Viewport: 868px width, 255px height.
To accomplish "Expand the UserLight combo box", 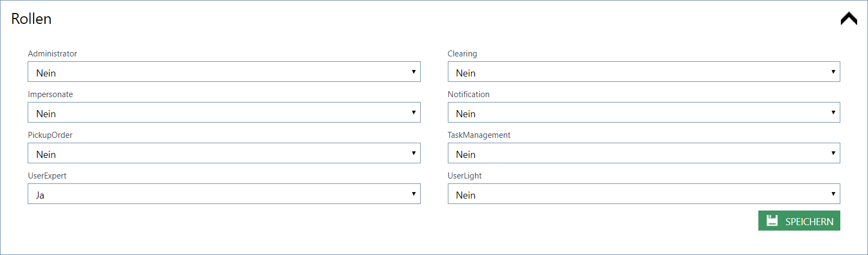I will (643, 194).
